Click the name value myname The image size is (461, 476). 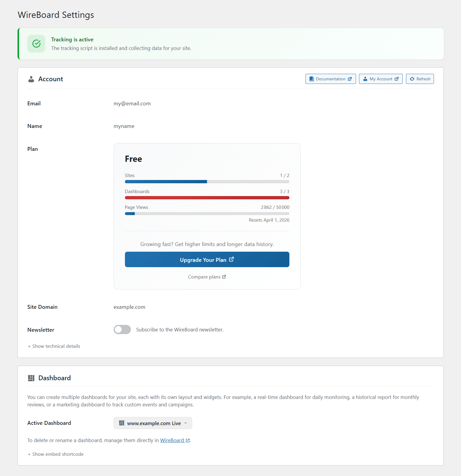(124, 126)
